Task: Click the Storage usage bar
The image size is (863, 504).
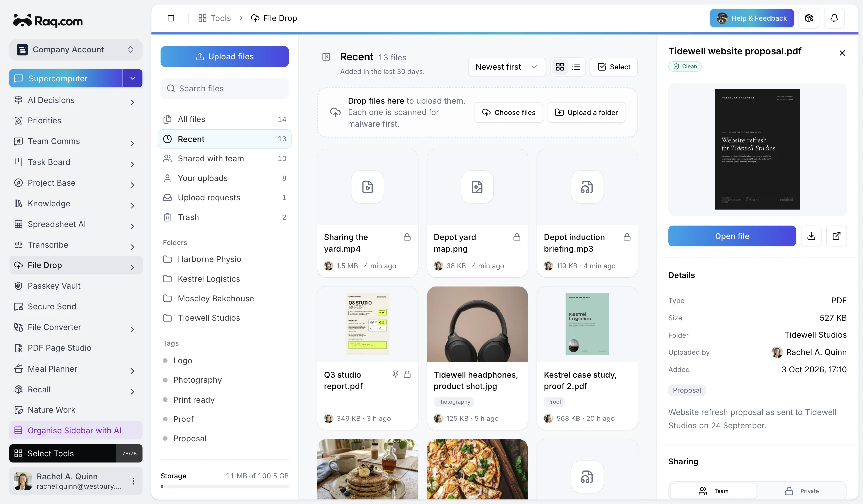Action: [x=225, y=487]
